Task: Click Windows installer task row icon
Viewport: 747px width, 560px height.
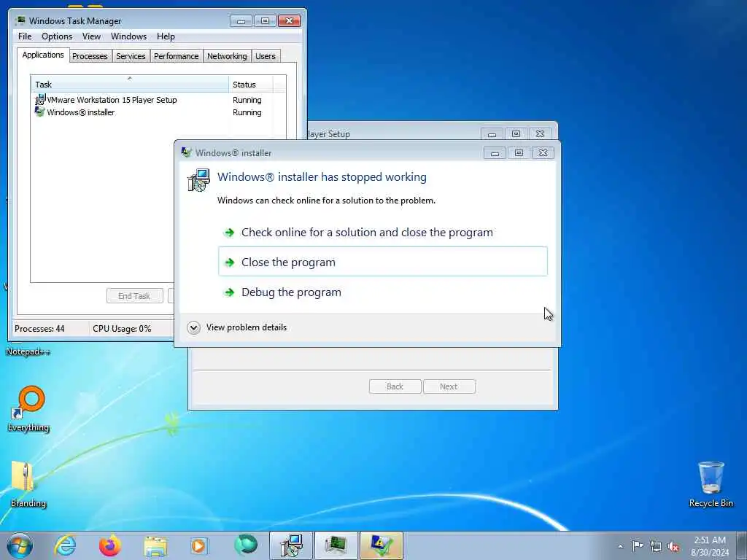Action: 40,112
